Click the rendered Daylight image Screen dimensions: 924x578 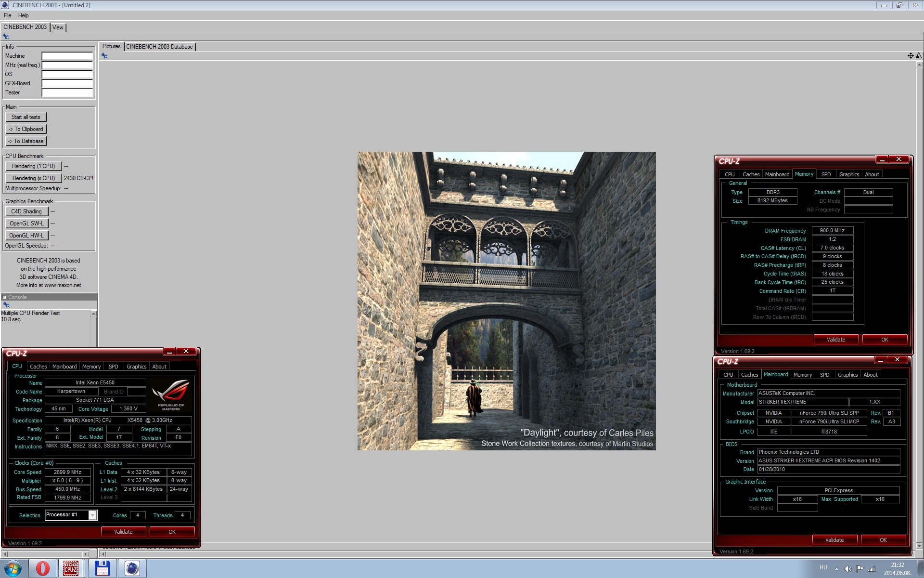tap(506, 301)
